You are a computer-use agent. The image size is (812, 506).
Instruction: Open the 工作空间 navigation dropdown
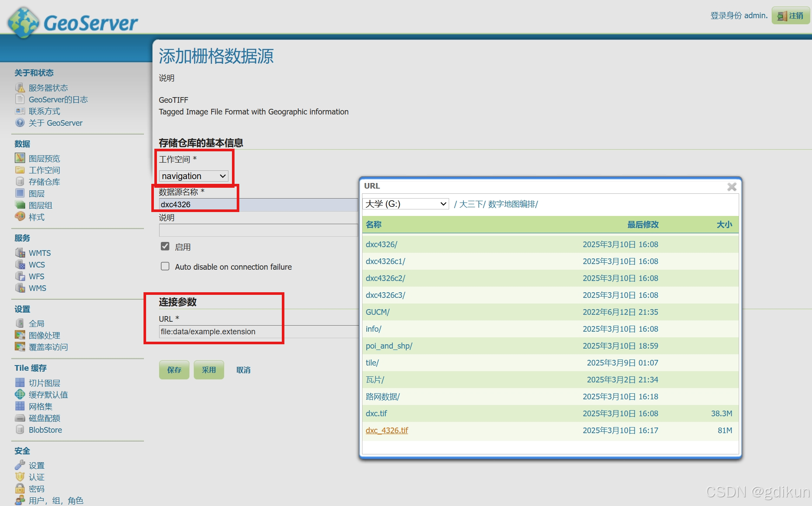click(193, 176)
